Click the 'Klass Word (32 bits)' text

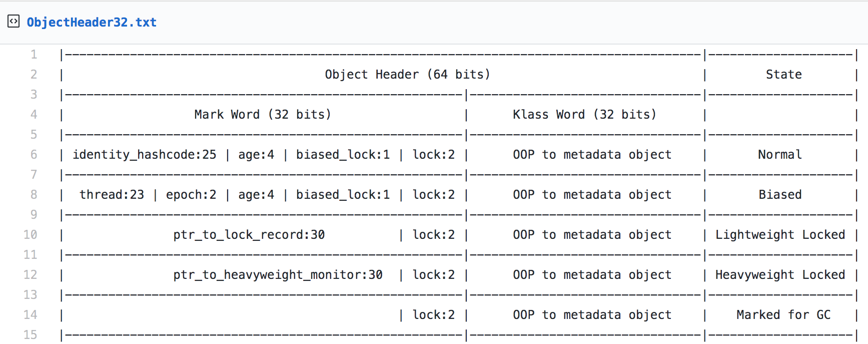click(x=584, y=115)
